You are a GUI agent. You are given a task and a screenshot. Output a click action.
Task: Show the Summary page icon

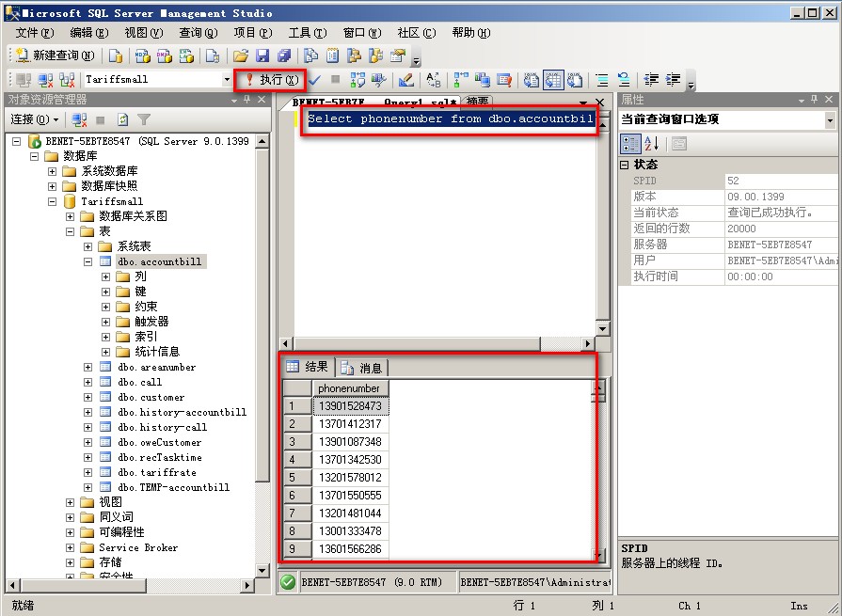coord(332,55)
